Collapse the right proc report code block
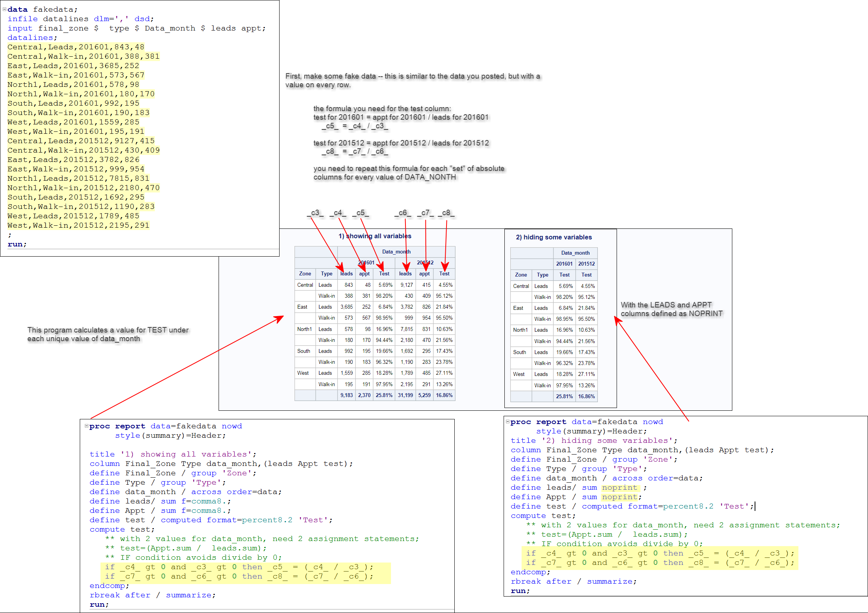This screenshot has height=613, width=868. [x=508, y=422]
